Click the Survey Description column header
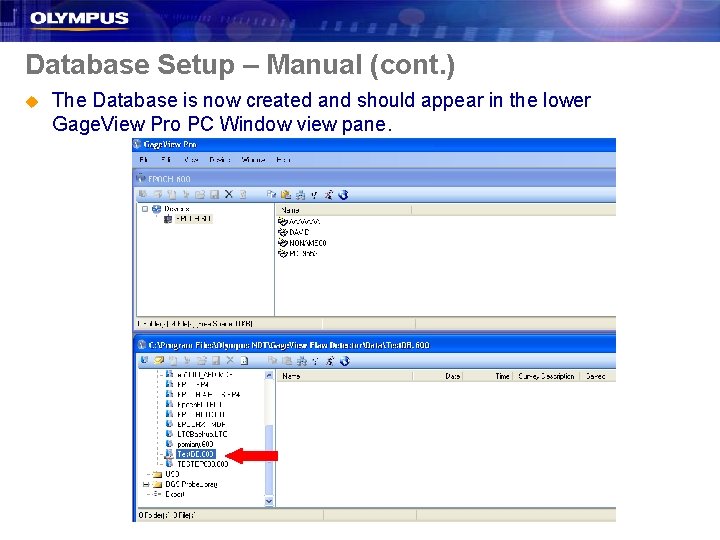 546,376
